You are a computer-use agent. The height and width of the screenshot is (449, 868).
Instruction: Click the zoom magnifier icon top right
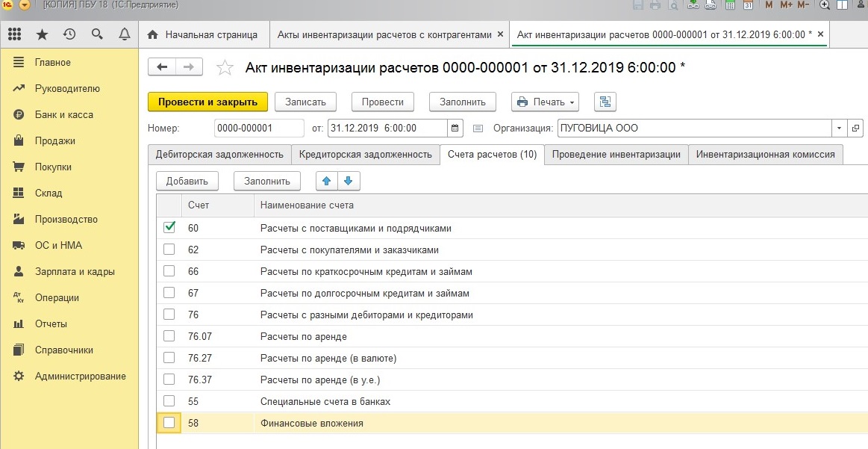pos(824,6)
